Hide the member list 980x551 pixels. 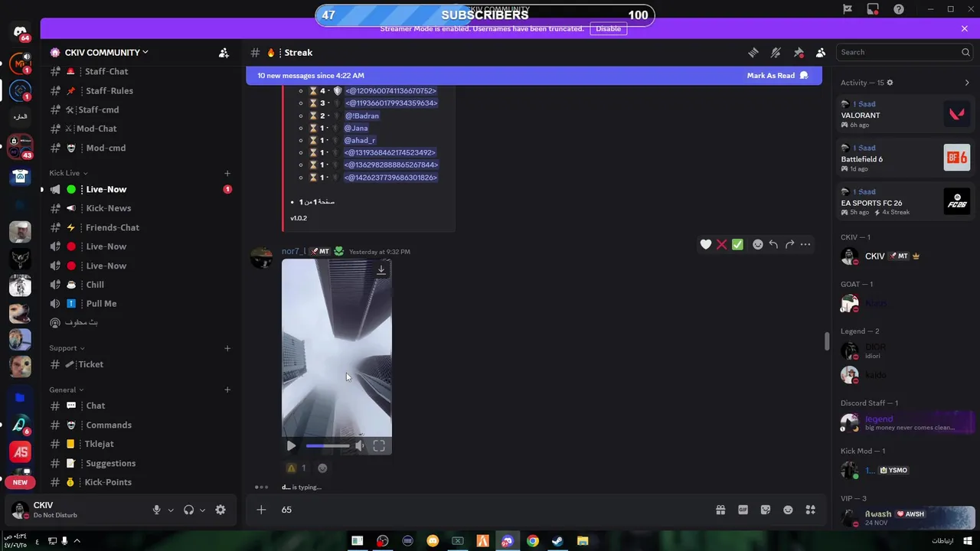click(x=821, y=53)
